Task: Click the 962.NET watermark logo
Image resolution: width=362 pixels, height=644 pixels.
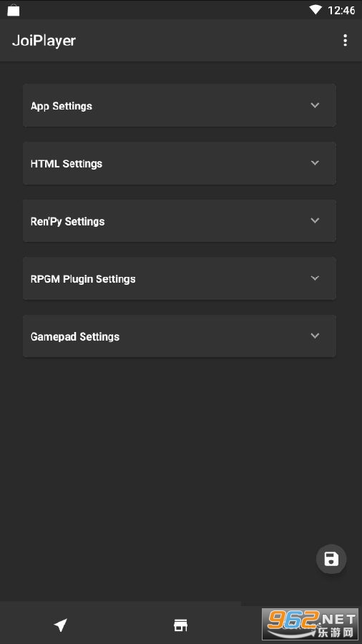Action: 310,623
